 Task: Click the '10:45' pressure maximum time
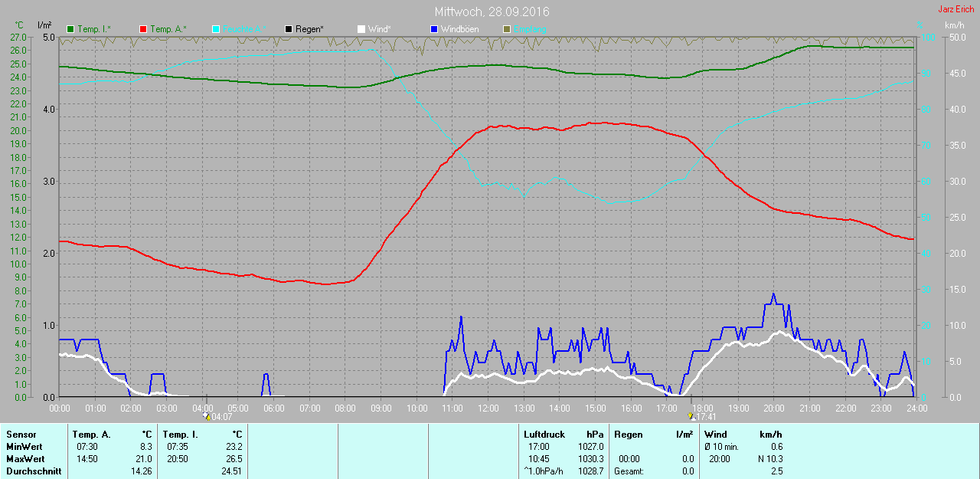tap(538, 459)
